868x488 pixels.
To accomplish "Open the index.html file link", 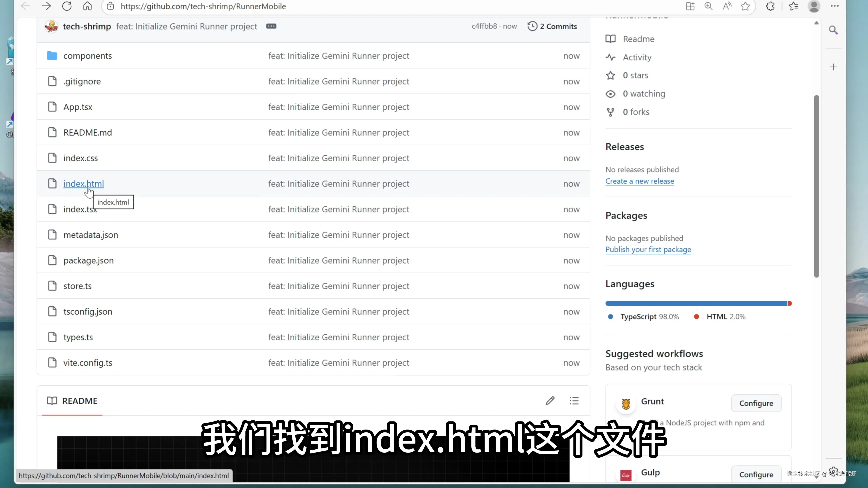I will tap(83, 183).
